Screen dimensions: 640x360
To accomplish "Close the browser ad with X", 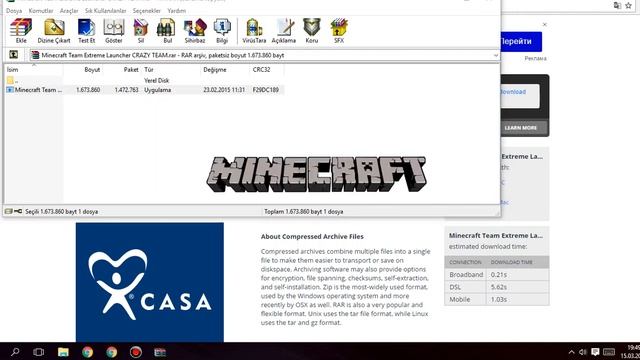I will (x=544, y=25).
